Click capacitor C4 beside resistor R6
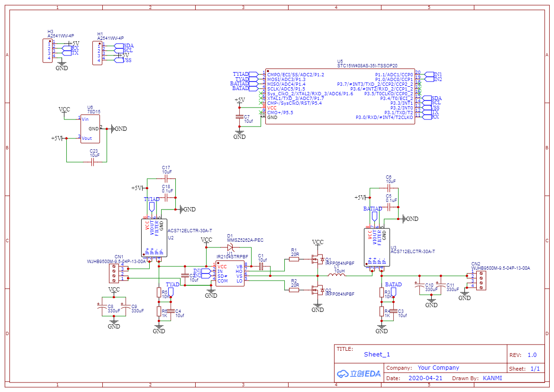Viewport: 554px width, 392px height. [x=171, y=311]
